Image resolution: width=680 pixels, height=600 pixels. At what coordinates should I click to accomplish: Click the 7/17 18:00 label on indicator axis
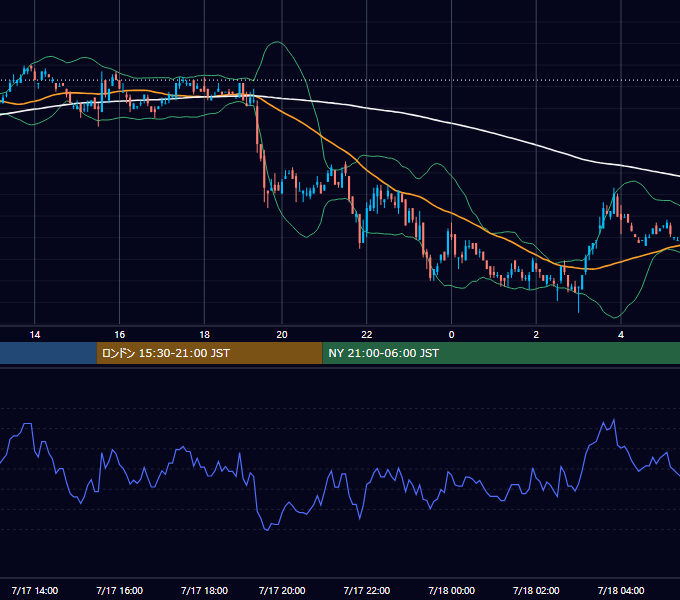click(204, 590)
